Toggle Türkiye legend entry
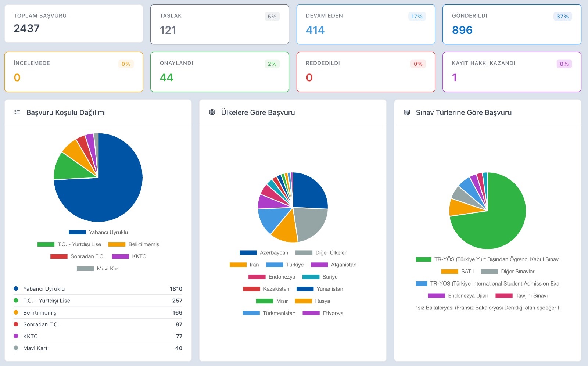 pyautogui.click(x=285, y=265)
